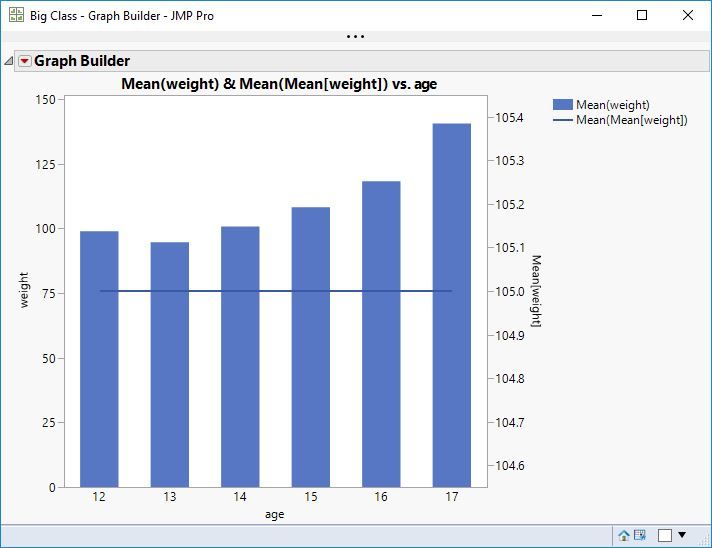Click the resize grip in the status bar corner
The height and width of the screenshot is (548, 712).
[x=705, y=540]
